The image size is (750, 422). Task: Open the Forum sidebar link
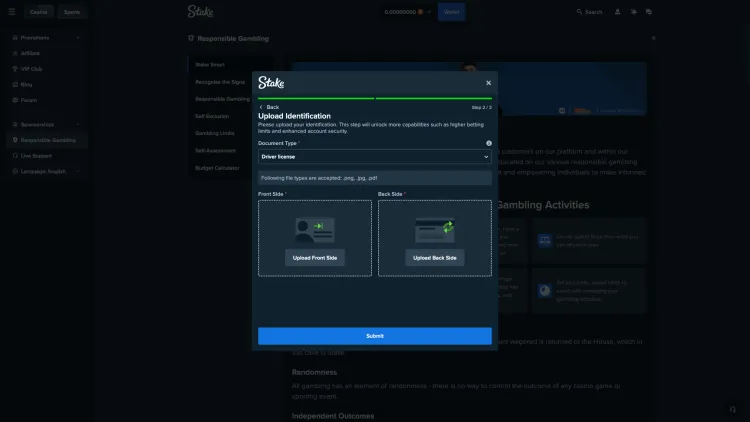[29, 100]
